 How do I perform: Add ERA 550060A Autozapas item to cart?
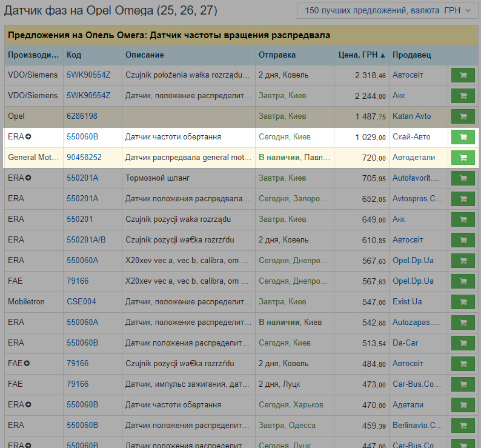pos(463,322)
